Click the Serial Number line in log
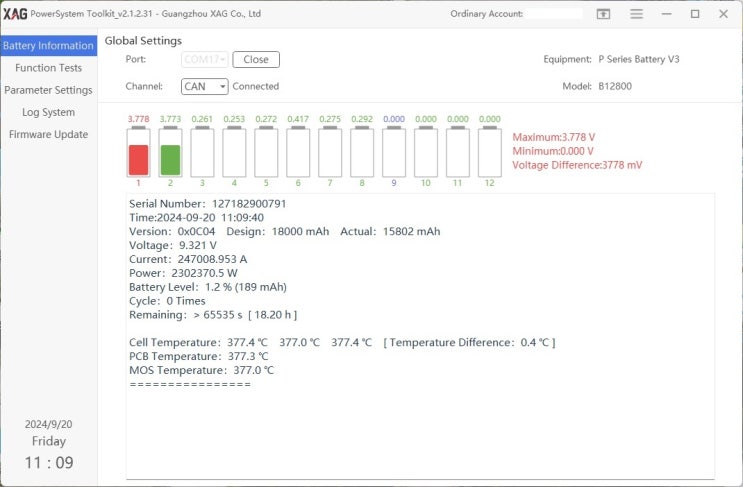 coord(207,204)
